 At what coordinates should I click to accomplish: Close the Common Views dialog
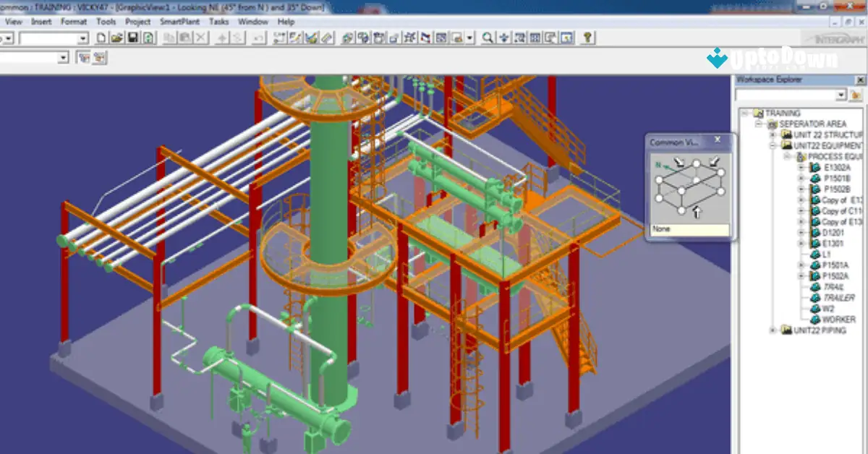[718, 140]
